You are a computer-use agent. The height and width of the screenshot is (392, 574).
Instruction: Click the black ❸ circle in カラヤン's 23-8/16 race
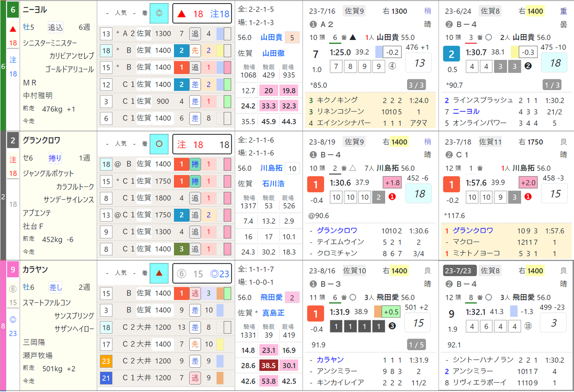392,326
